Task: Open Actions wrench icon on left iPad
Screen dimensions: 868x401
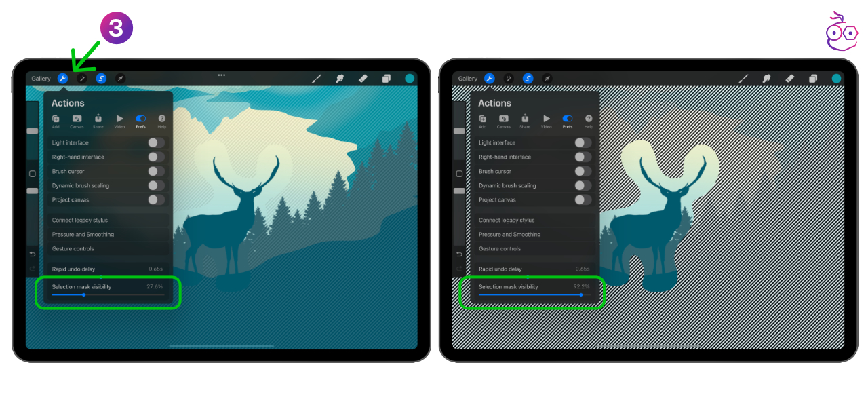Action: pyautogui.click(x=63, y=79)
